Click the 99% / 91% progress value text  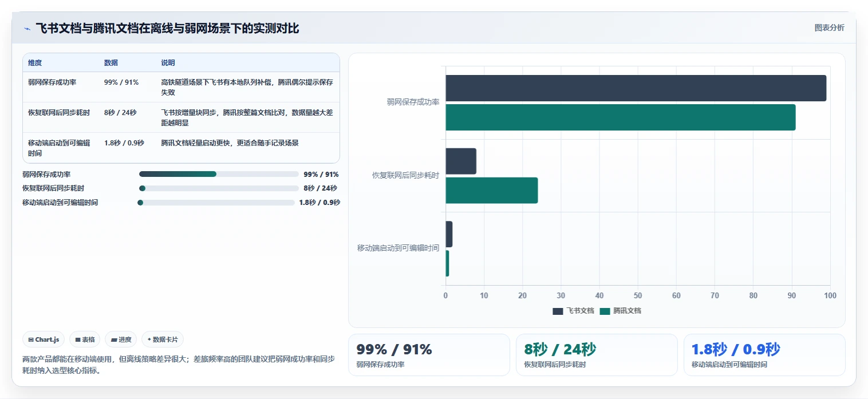[x=321, y=174]
